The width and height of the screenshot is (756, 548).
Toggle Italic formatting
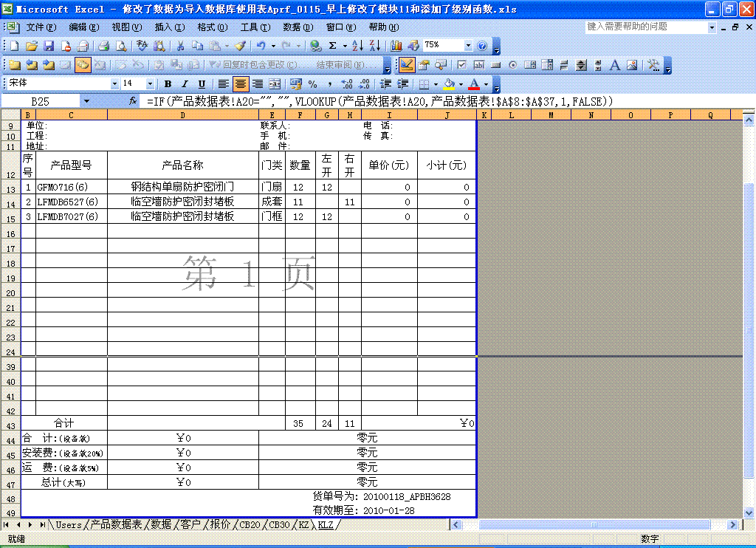[x=185, y=84]
